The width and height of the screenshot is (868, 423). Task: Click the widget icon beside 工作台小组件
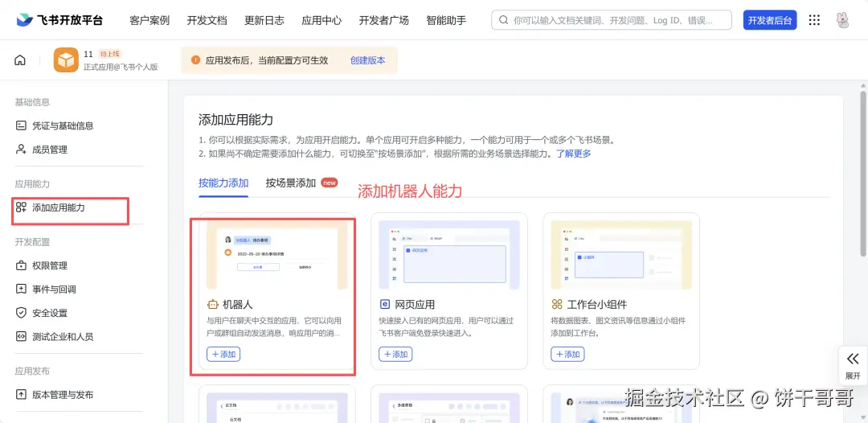click(x=557, y=305)
